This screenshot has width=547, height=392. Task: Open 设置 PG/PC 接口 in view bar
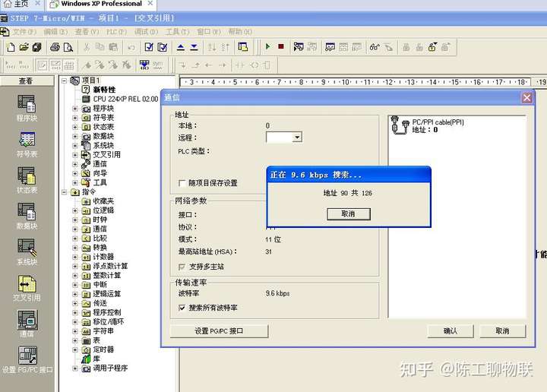point(27,359)
